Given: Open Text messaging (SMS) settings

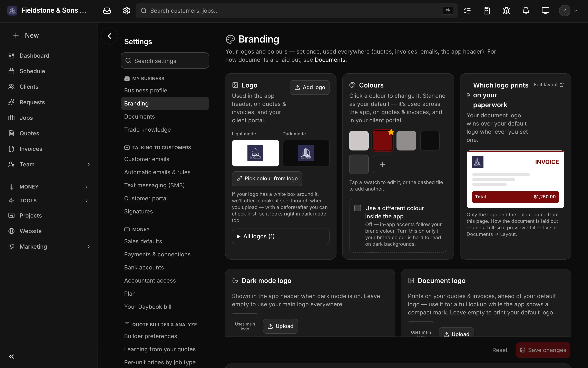Looking at the screenshot, I should [x=165, y=185].
